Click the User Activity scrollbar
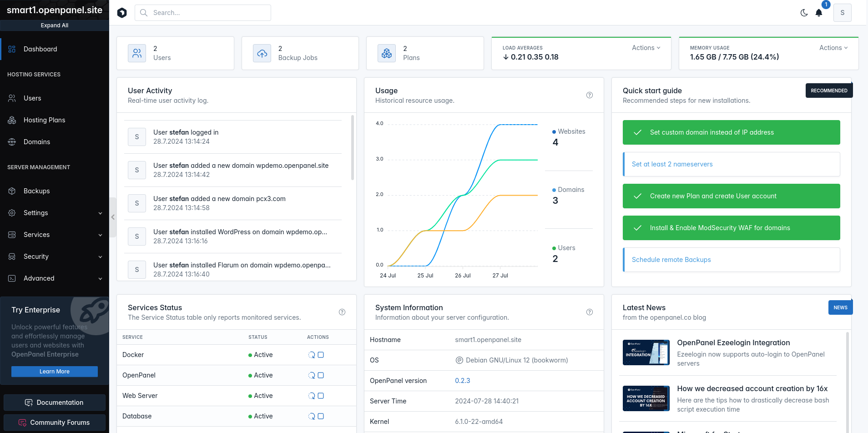 pos(353,148)
